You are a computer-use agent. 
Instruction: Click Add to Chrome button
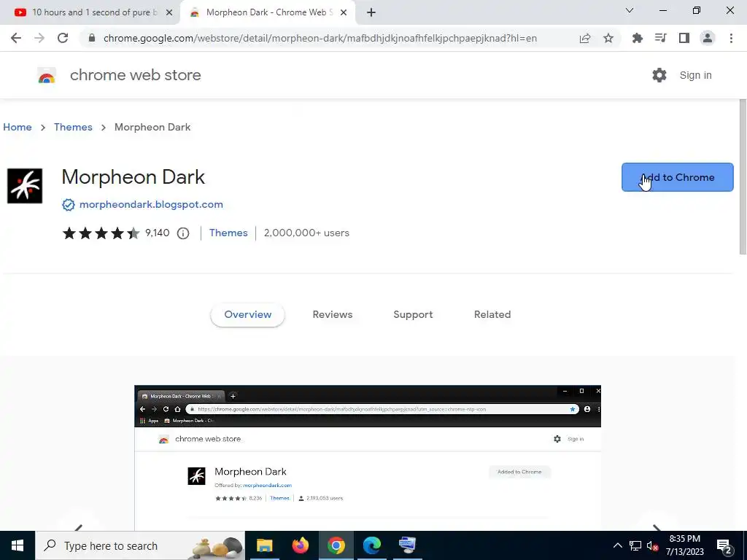point(678,177)
